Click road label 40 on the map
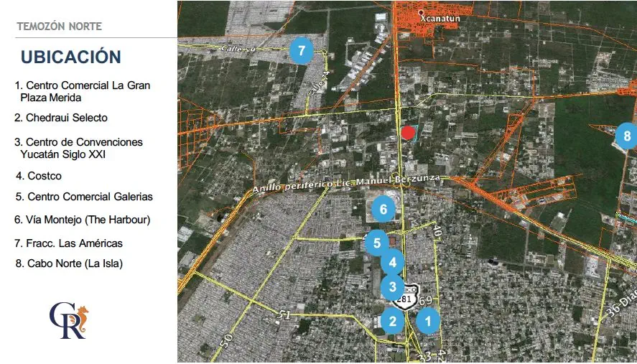Image resolution: width=637 pixels, height=364 pixels. [x=437, y=232]
